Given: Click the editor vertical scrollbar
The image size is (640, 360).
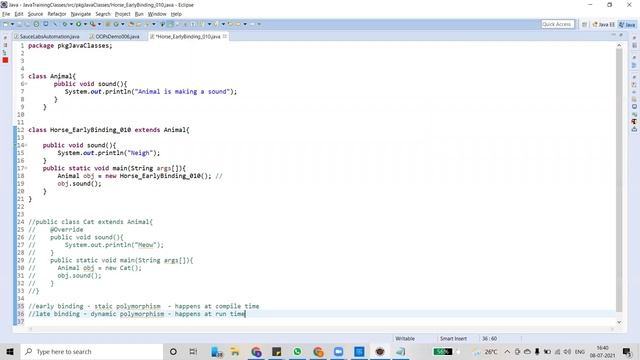Looking at the screenshot, I should 619,180.
